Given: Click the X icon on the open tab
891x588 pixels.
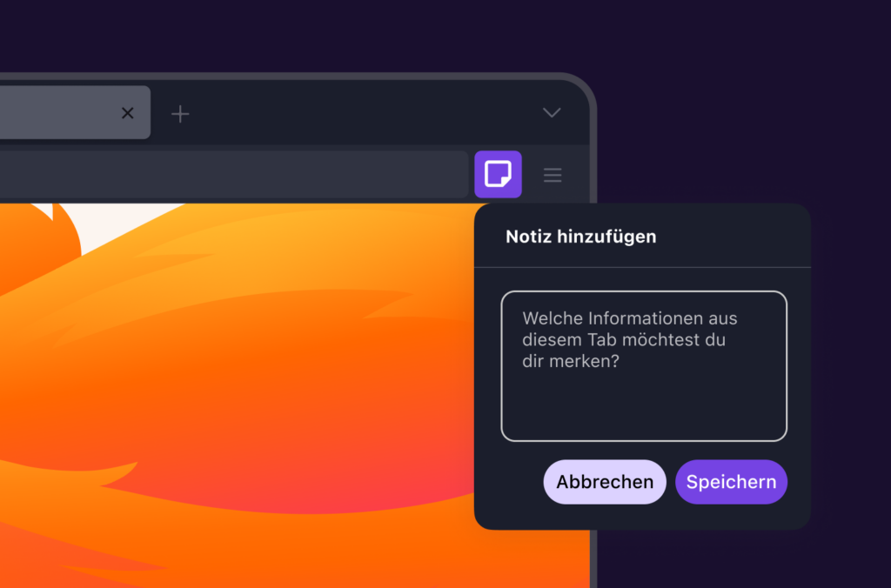Looking at the screenshot, I should pyautogui.click(x=127, y=113).
